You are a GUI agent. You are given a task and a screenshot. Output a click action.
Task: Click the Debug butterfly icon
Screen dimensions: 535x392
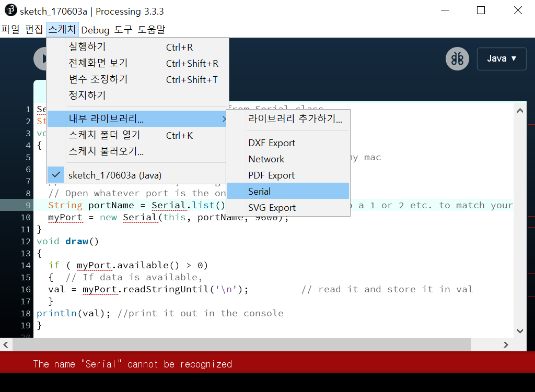click(x=457, y=58)
